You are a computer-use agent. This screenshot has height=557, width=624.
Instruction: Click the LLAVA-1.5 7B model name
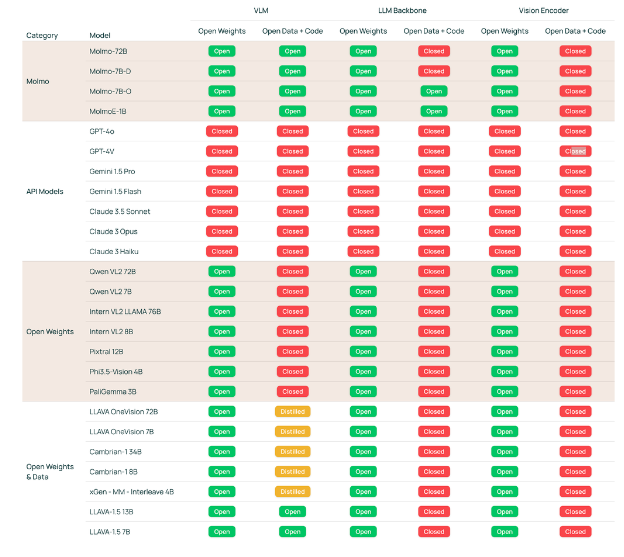(110, 532)
